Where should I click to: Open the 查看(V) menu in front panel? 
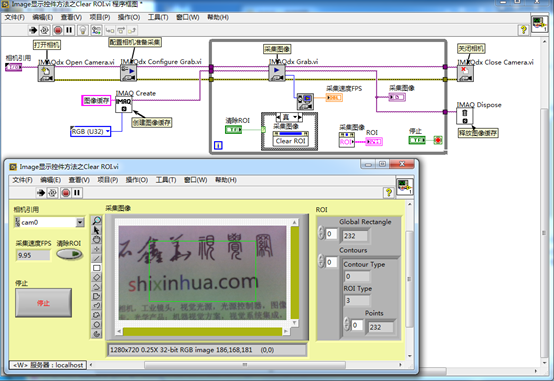[x=79, y=180]
